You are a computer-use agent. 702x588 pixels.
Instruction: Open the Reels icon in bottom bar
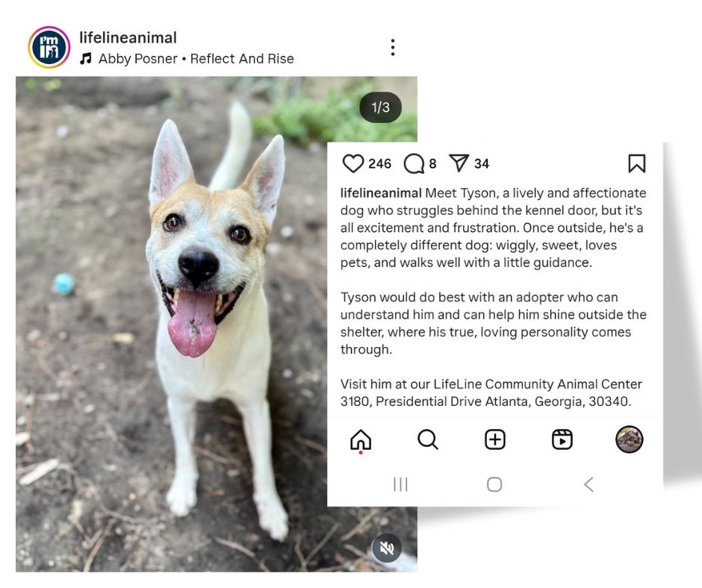(562, 440)
